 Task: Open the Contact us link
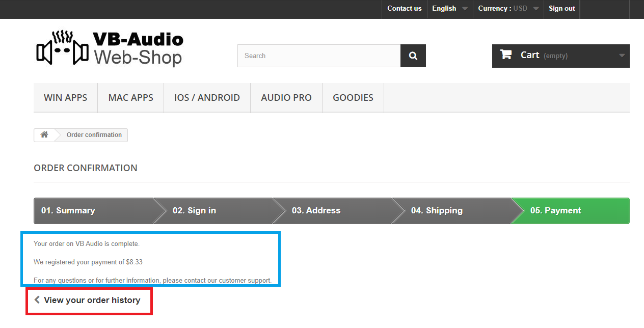[405, 9]
